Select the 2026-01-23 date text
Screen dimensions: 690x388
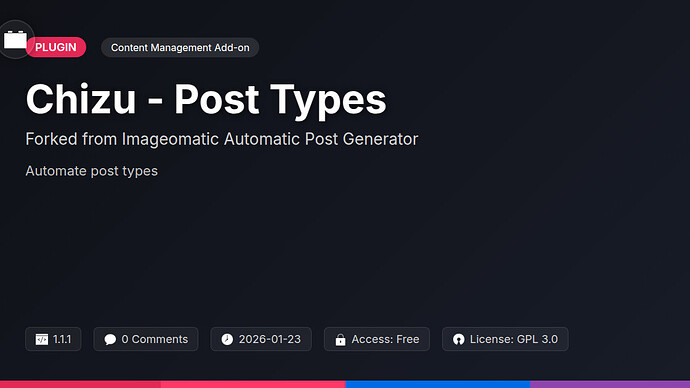click(x=270, y=339)
